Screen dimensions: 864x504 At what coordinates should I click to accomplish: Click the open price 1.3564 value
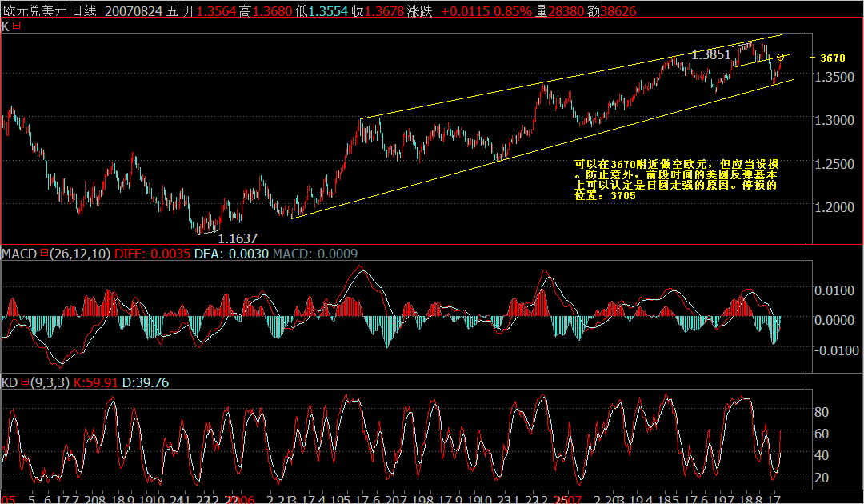[217, 11]
